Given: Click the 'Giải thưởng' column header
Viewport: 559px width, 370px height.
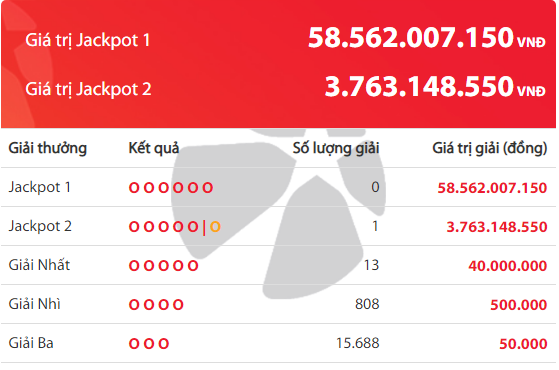Looking at the screenshot, I should coord(48,148).
